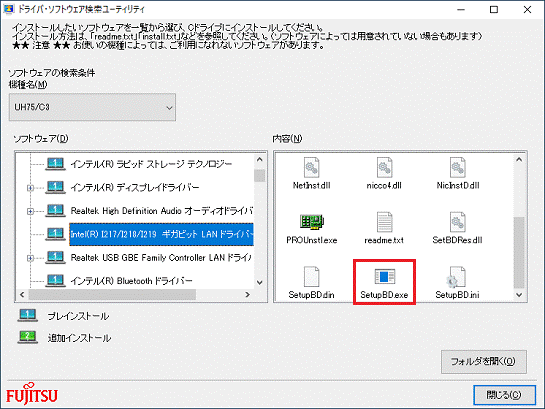Screen dimensions: 545x409
Task: Click the laptop icon beside Intel(R) I217/I218/I219 entry
Action: pos(55,234)
